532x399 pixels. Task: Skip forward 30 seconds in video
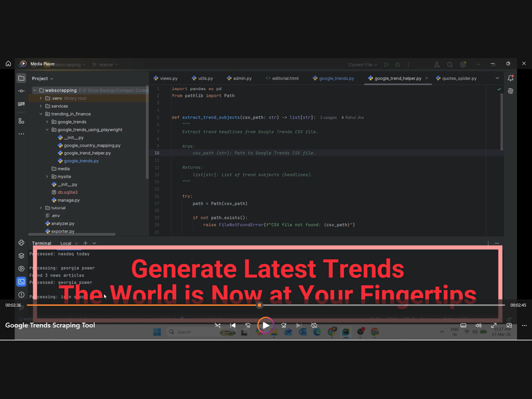pyautogui.click(x=284, y=325)
